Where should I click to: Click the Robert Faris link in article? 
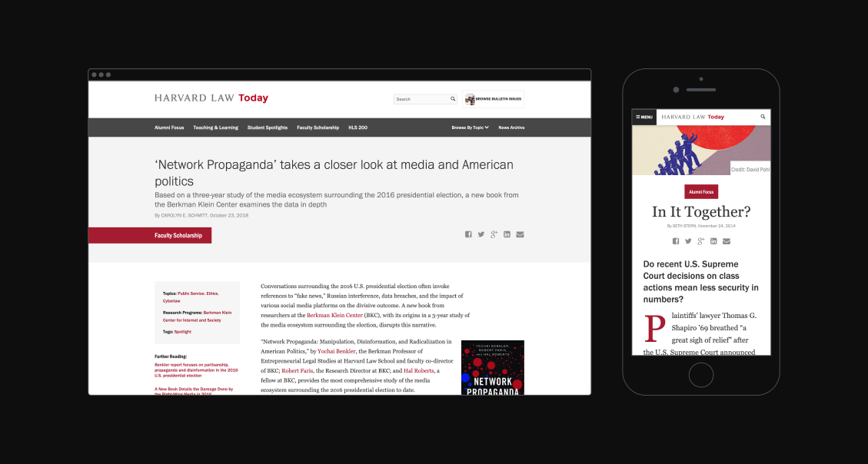tap(298, 370)
